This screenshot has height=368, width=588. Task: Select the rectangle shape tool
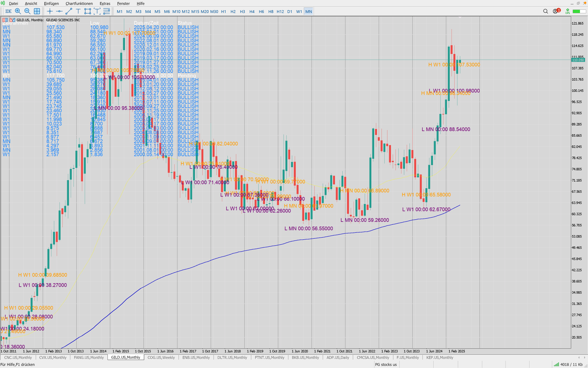tap(87, 12)
